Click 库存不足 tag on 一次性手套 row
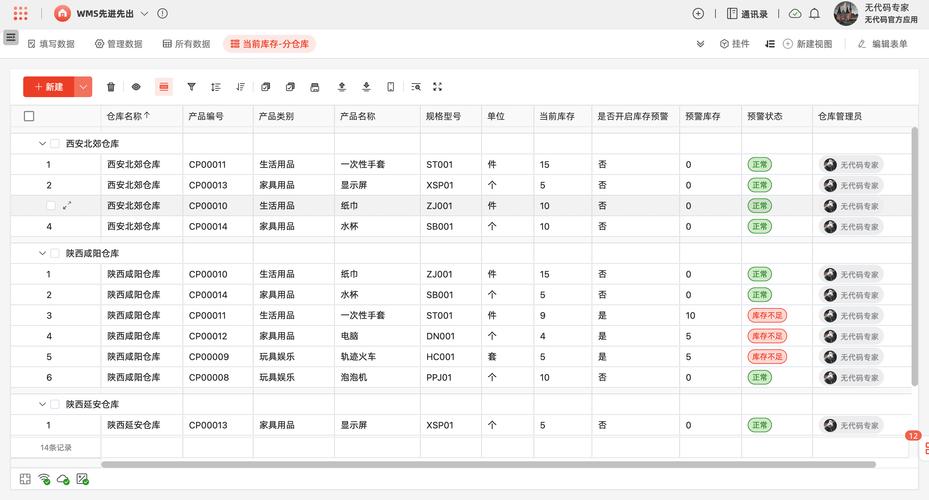 [767, 315]
